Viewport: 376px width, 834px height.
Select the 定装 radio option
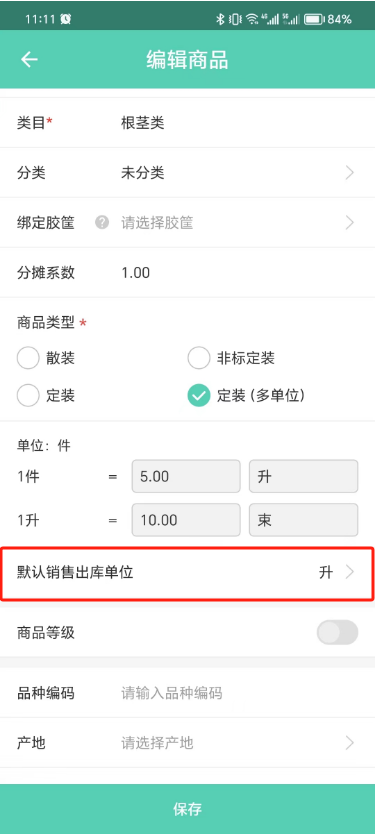pyautogui.click(x=28, y=396)
